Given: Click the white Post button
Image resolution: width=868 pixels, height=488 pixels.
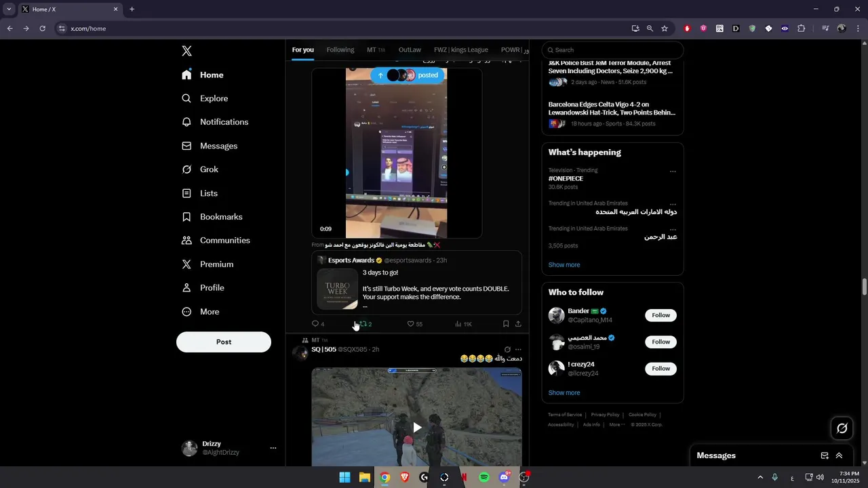Looking at the screenshot, I should (224, 342).
